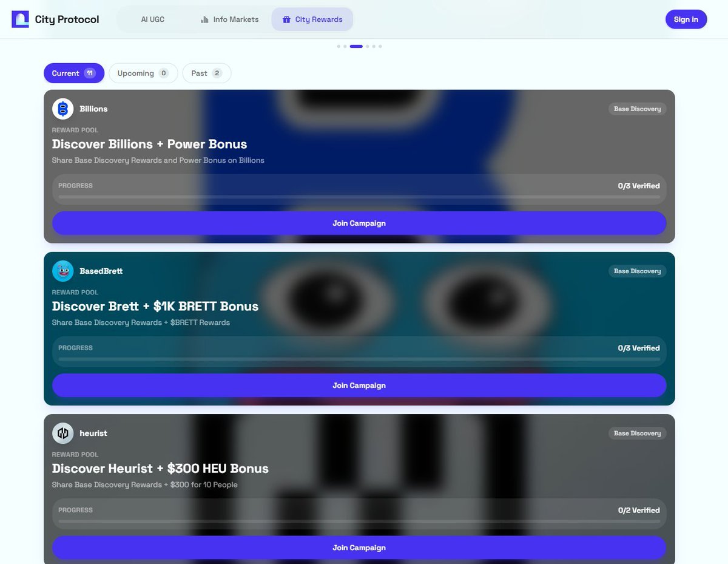Click the BasedBrett campaign progress bar
728x564 pixels.
pos(359,359)
